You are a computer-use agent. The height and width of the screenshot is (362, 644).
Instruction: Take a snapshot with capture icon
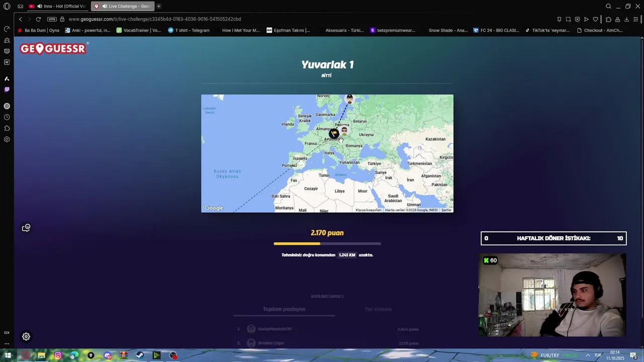click(568, 19)
